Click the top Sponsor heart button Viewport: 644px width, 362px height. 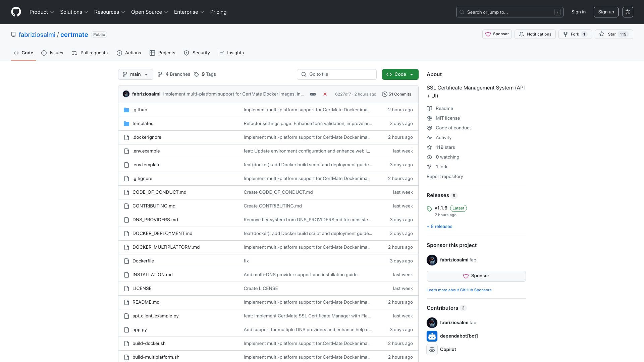[x=497, y=34]
